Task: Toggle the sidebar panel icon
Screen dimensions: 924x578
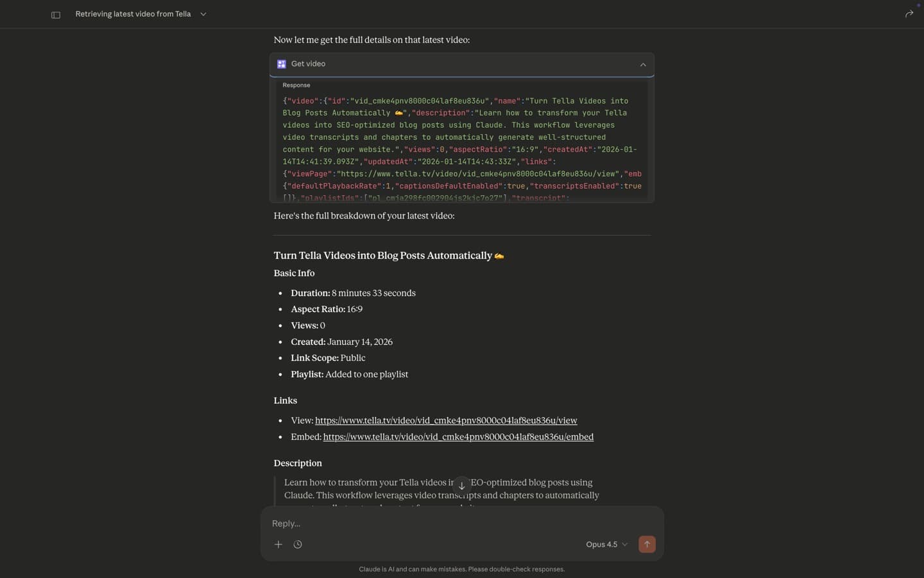Action: tap(56, 13)
